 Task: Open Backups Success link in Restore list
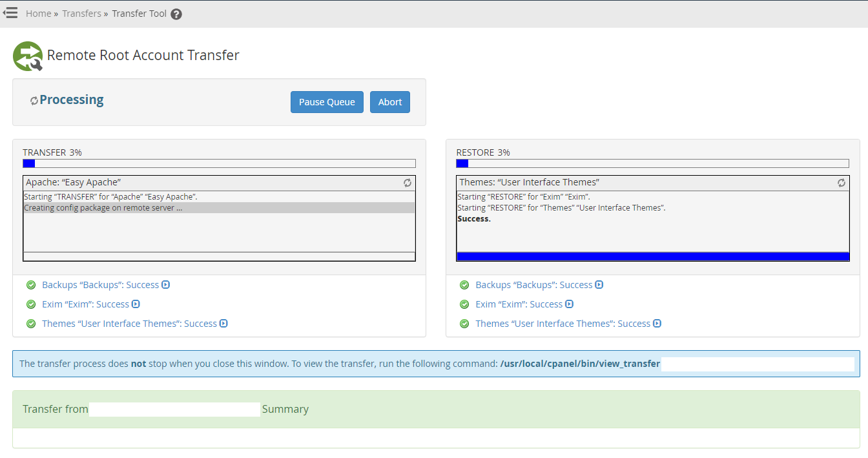tap(533, 285)
